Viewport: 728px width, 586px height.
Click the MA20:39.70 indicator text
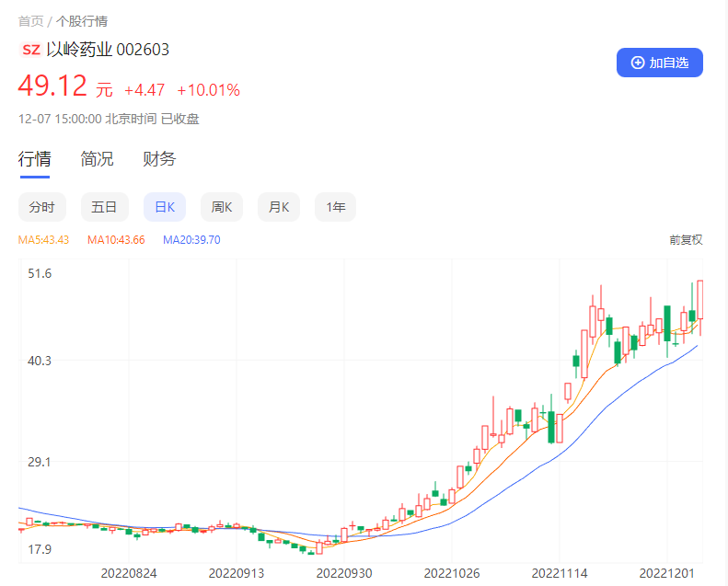191,240
